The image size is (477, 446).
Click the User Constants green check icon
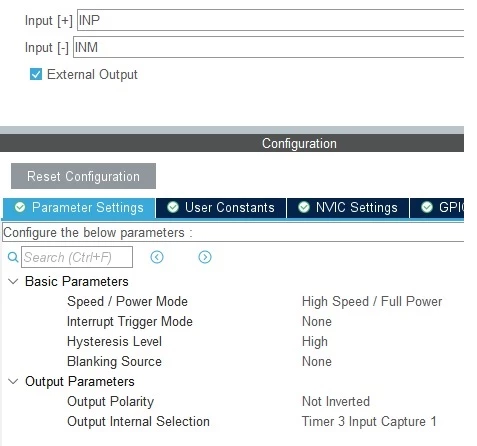[173, 207]
